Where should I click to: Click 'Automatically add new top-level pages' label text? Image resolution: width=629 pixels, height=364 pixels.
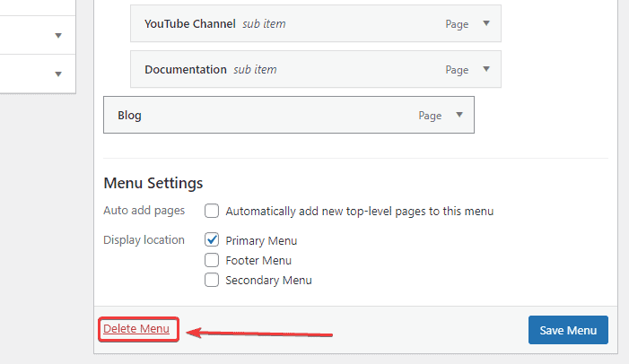(x=359, y=212)
